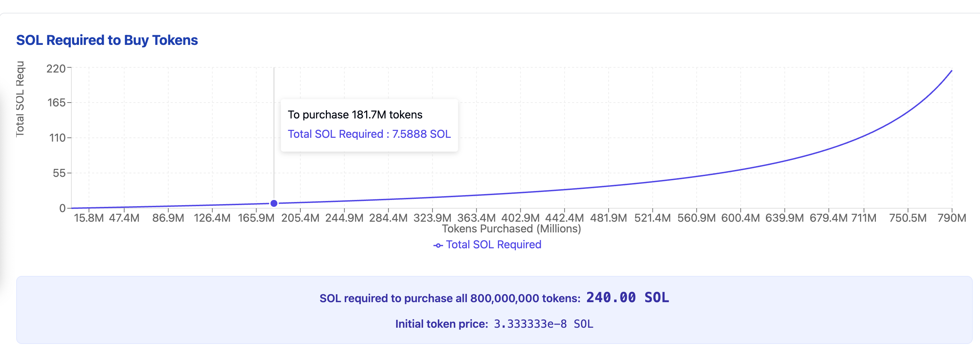Click the 711M x-axis tick label

click(x=863, y=218)
